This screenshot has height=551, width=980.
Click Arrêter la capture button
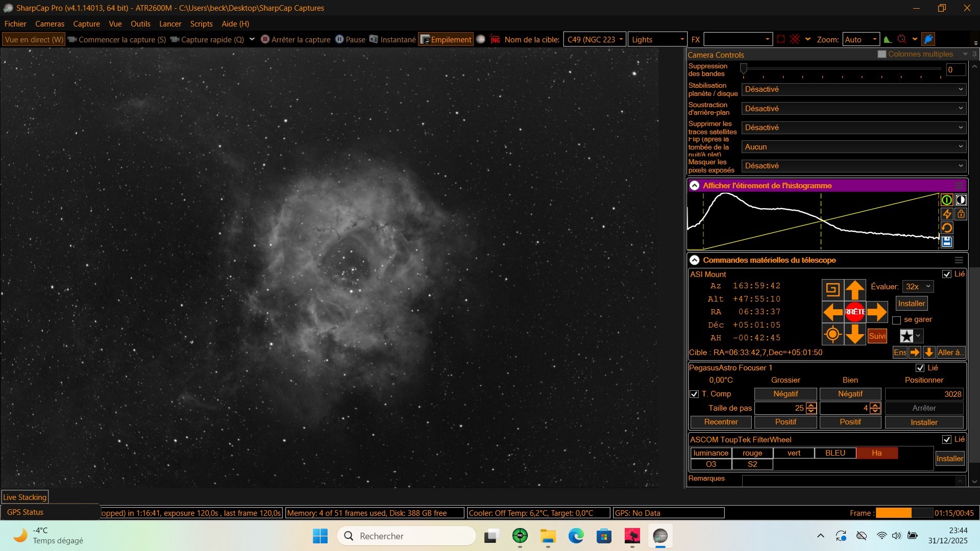[296, 39]
